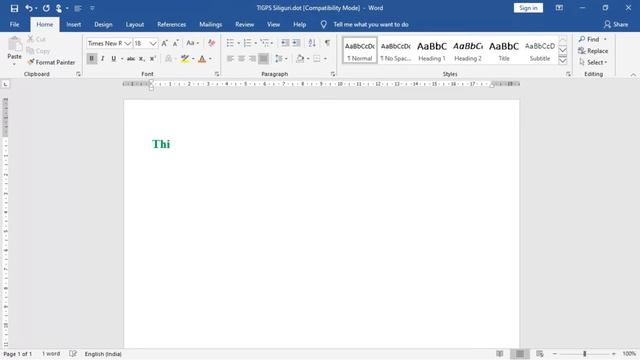This screenshot has width=640, height=360.
Task: Switch to Web Layout view
Action: 540,354
